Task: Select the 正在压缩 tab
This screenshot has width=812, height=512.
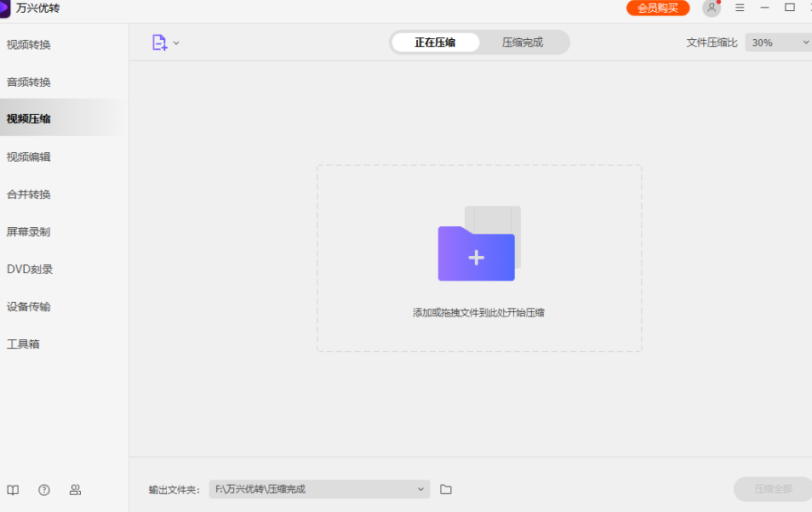Action: (435, 43)
